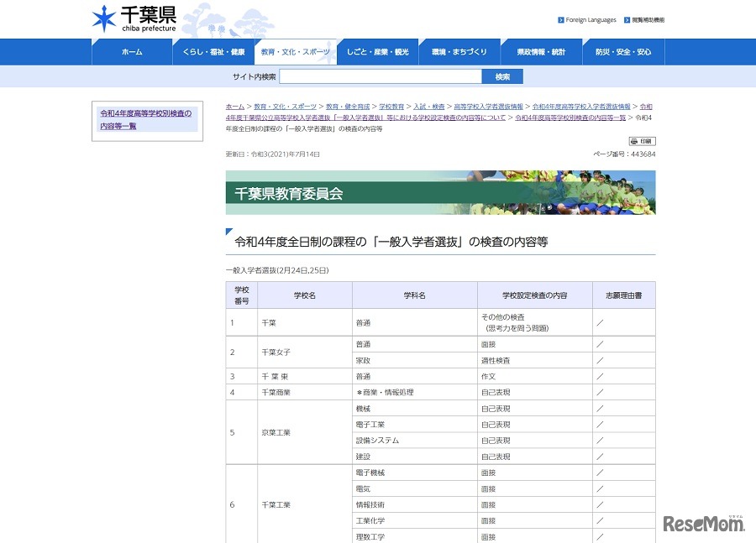Click the blue arrow icon beside 閲覧補助機能
Screen dimensions: 756x543
(627, 19)
